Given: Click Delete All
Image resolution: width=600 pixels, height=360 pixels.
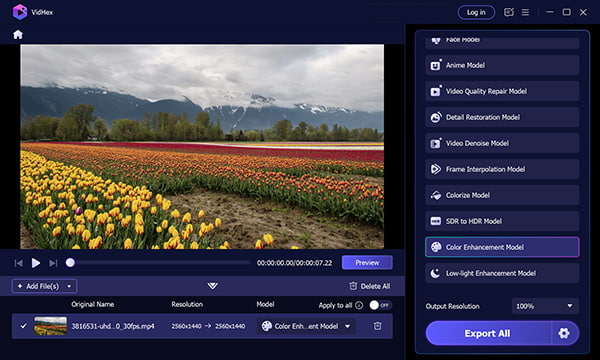Looking at the screenshot, I should pyautogui.click(x=370, y=286).
